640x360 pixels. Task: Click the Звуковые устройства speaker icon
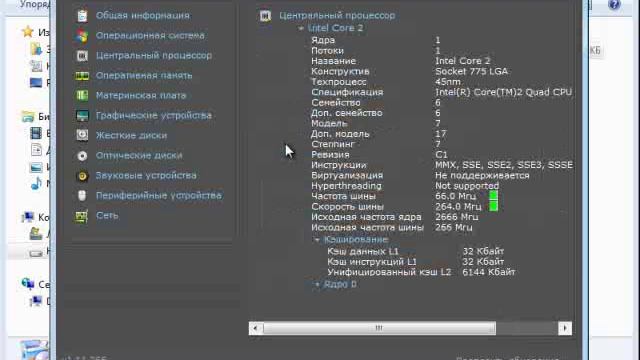(x=82, y=176)
